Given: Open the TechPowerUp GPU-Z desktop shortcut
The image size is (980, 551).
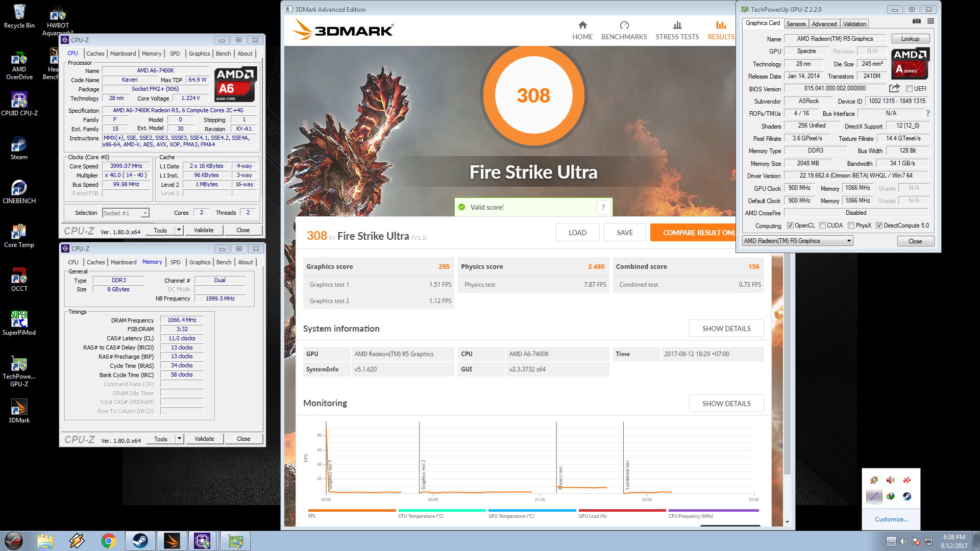Looking at the screenshot, I should pyautogui.click(x=19, y=371).
